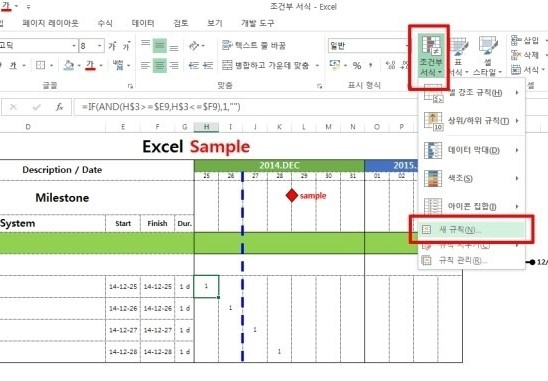Image resolution: width=548 pixels, height=381 pixels.
Task: Open Color Scales (색조) submenu
Action: (471, 178)
